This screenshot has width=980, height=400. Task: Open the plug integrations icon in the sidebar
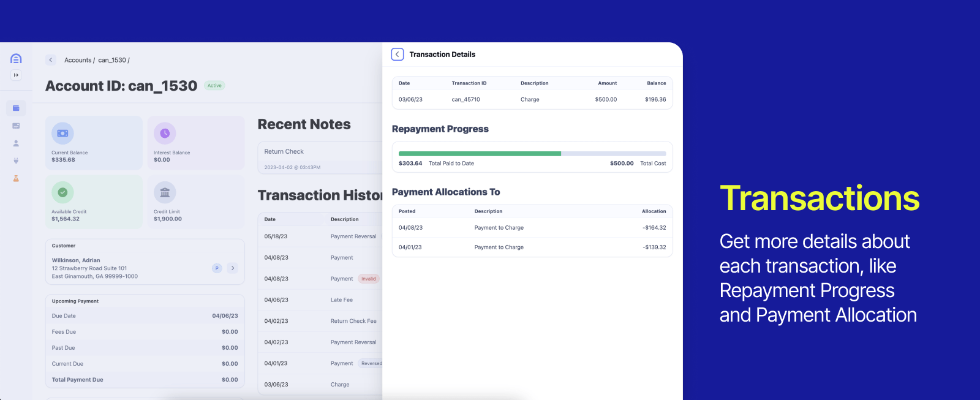click(16, 161)
